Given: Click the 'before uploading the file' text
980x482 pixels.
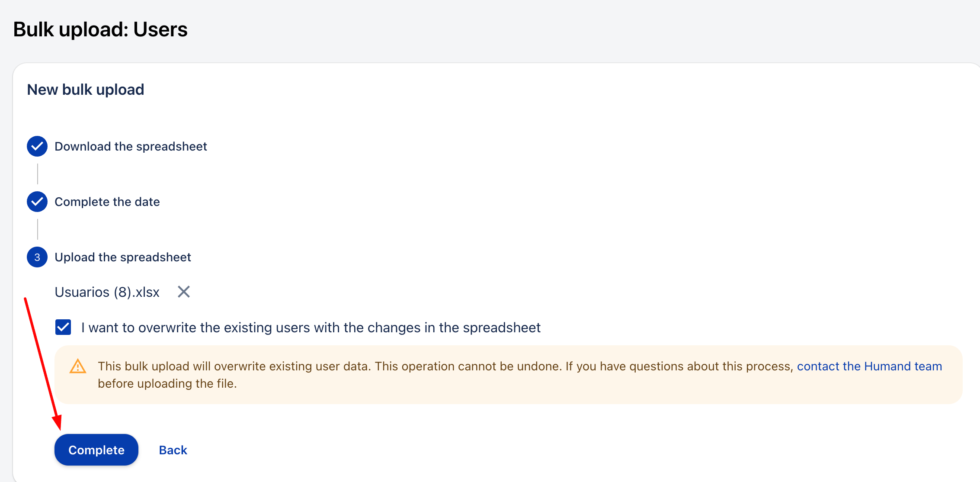Looking at the screenshot, I should tap(167, 383).
